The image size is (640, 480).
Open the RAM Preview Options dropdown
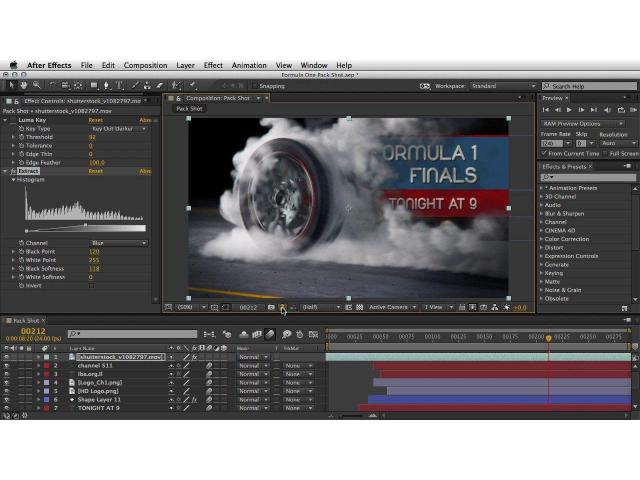click(x=582, y=123)
